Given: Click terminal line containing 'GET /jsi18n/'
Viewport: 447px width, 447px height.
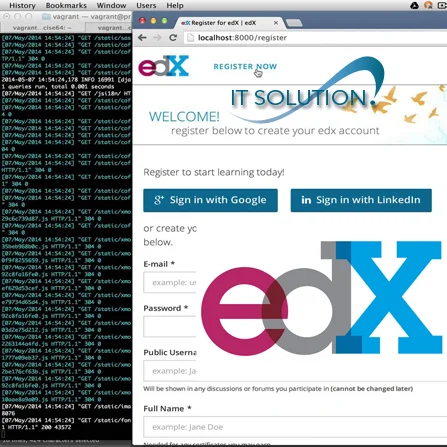Looking at the screenshot, I should [66, 93].
